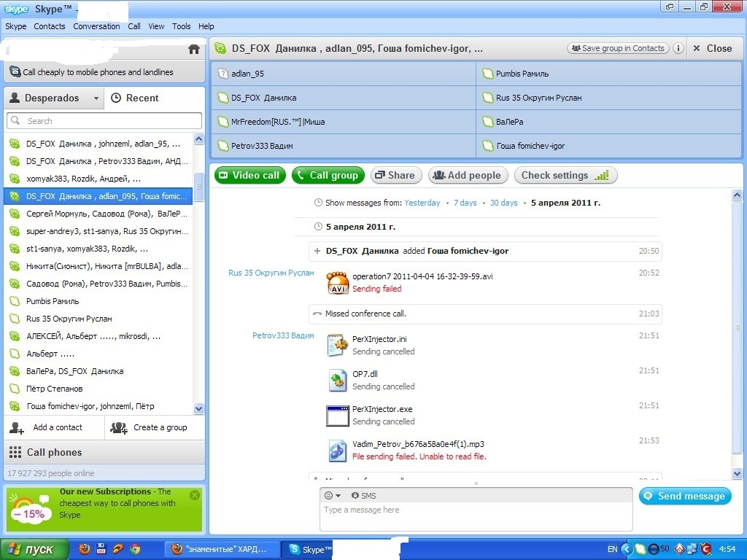Click the operation7 AVI file icon
This screenshot has height=560, width=747.
[x=338, y=282]
